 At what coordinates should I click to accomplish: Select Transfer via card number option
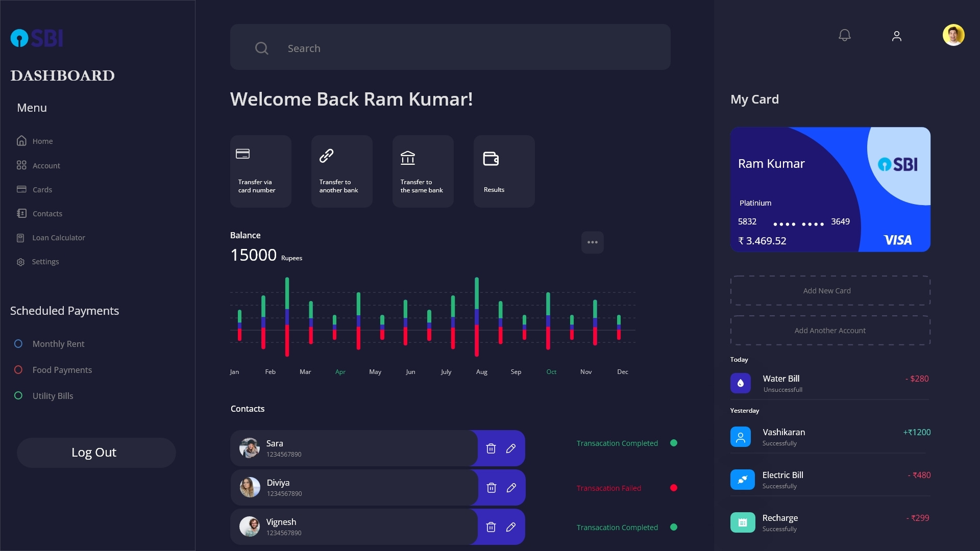260,170
